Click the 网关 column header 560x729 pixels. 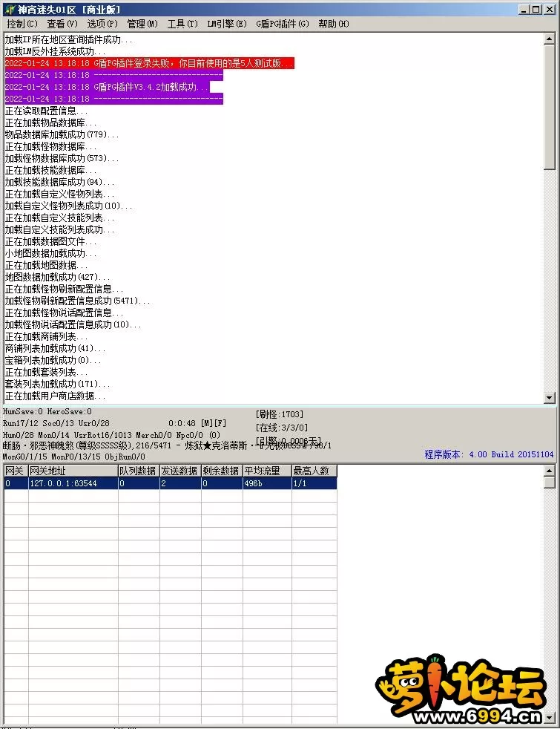16,471
